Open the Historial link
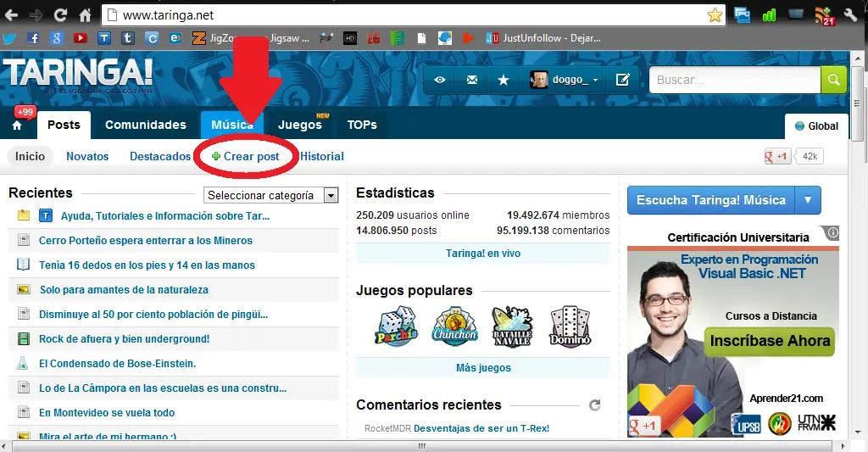 coord(321,156)
